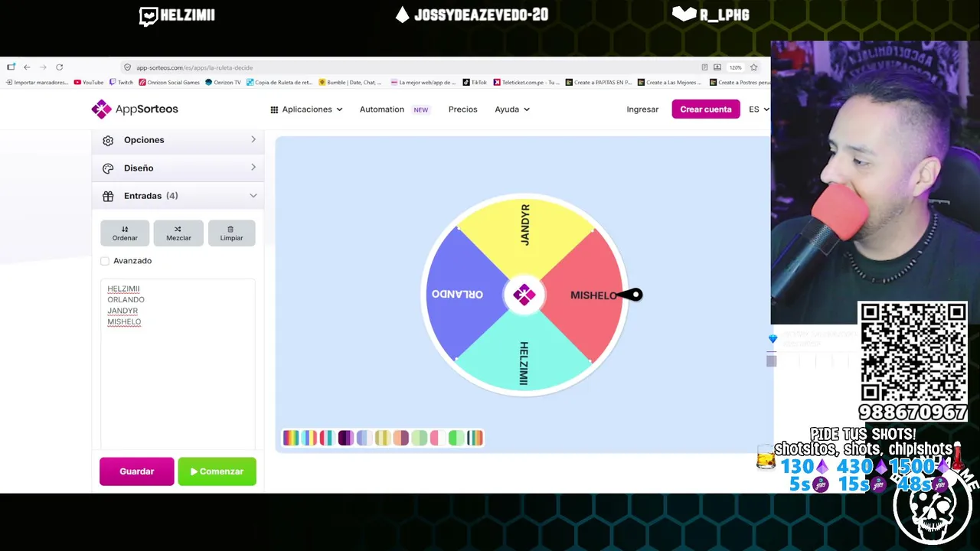Screen dimensions: 980x551
Task: Select the dark purple color palette swatch
Action: click(x=346, y=438)
